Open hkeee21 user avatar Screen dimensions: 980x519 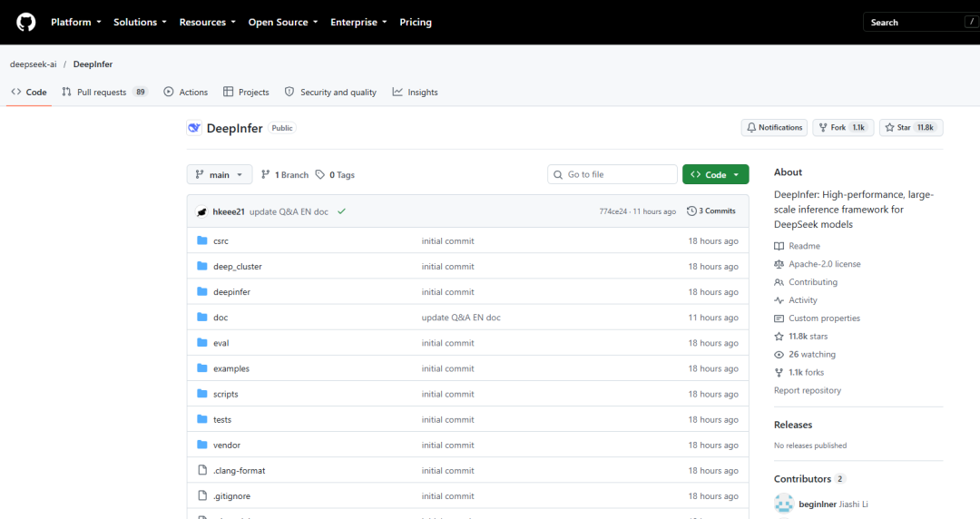click(x=201, y=212)
